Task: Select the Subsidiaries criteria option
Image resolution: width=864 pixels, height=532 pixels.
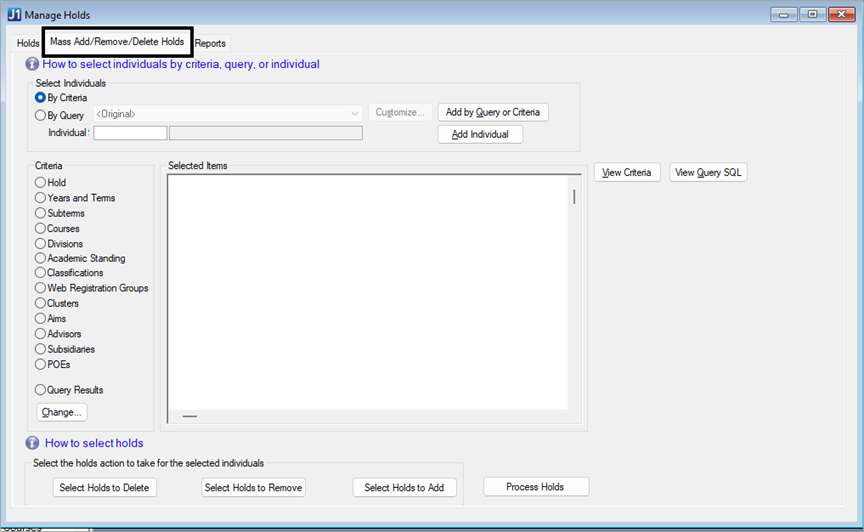Action: [x=40, y=349]
